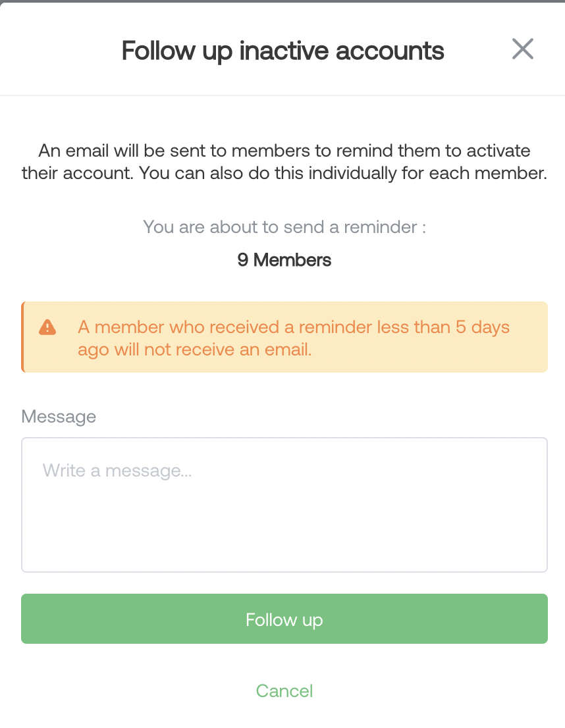
Task: Send reminders with the green Follow up button
Action: [x=284, y=619]
